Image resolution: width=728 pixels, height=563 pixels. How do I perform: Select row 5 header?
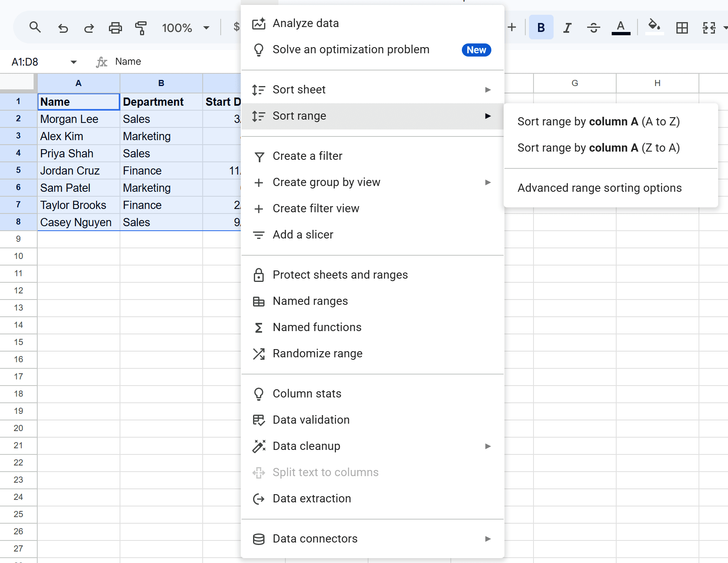pyautogui.click(x=18, y=170)
